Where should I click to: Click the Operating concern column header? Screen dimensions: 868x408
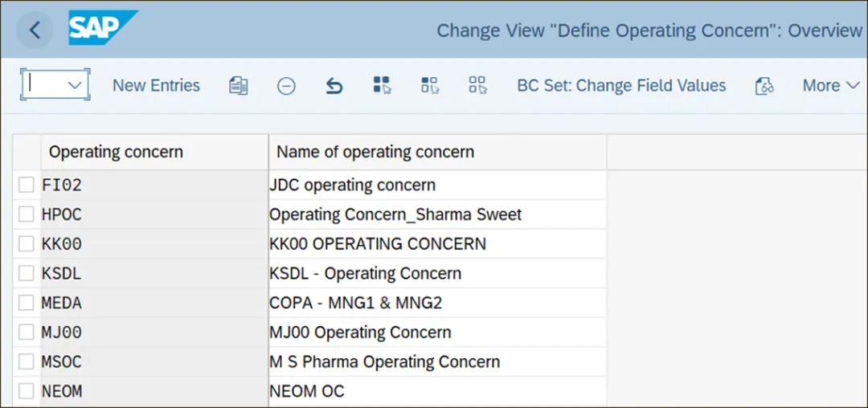[x=116, y=152]
